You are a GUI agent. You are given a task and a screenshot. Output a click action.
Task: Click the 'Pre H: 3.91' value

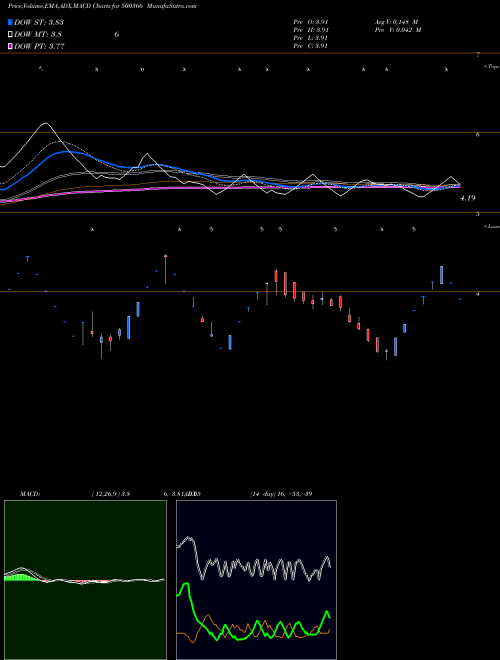pos(311,30)
